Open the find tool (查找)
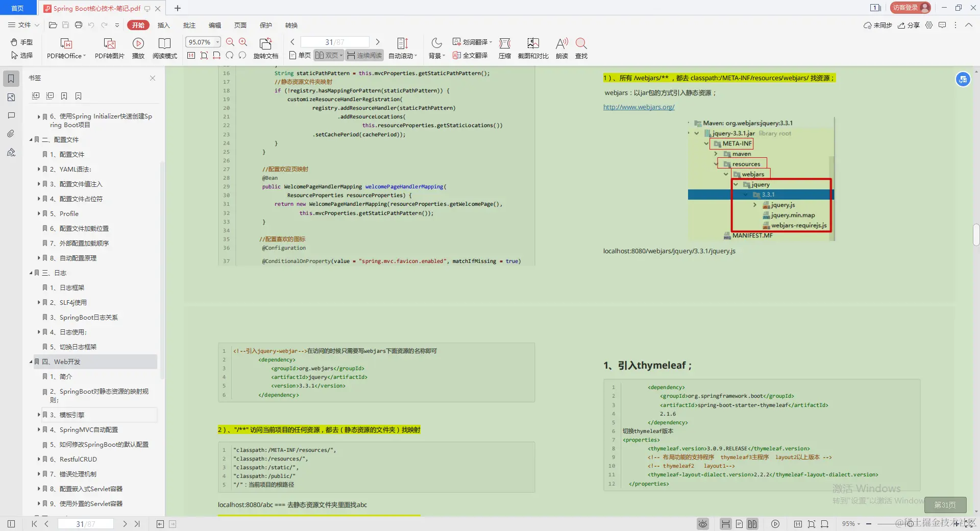 (581, 49)
